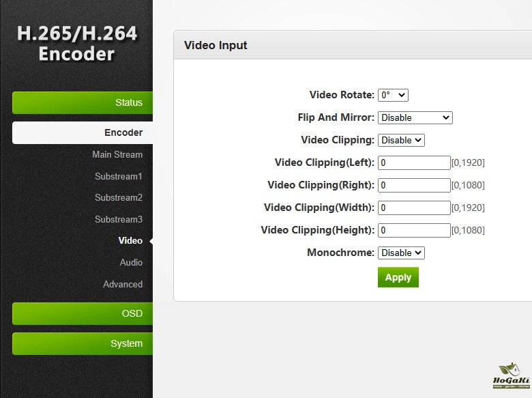This screenshot has height=398, width=532.
Task: Open Substream3 settings
Action: click(x=119, y=219)
